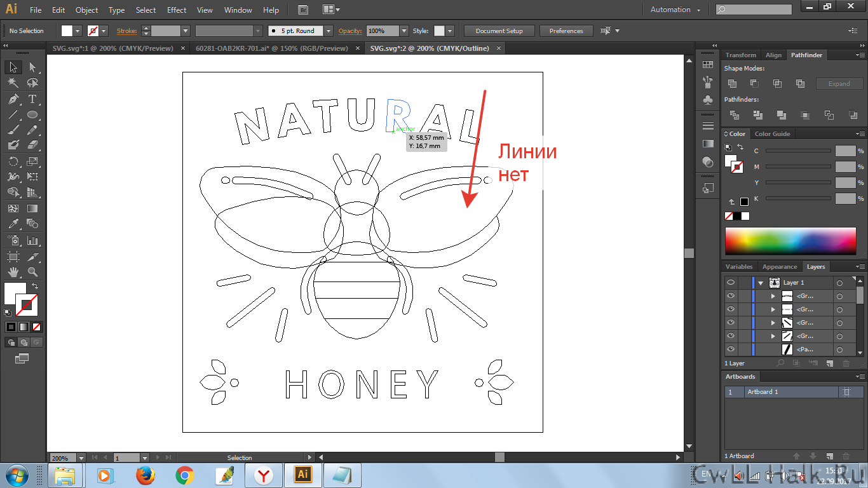The width and height of the screenshot is (868, 488).
Task: Open the Swatches panel icon in dock
Action: 708,64
